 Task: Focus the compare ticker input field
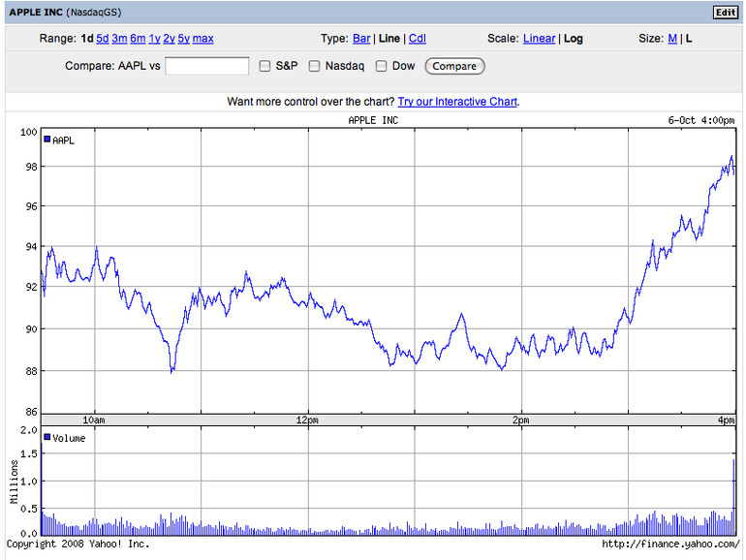[207, 66]
